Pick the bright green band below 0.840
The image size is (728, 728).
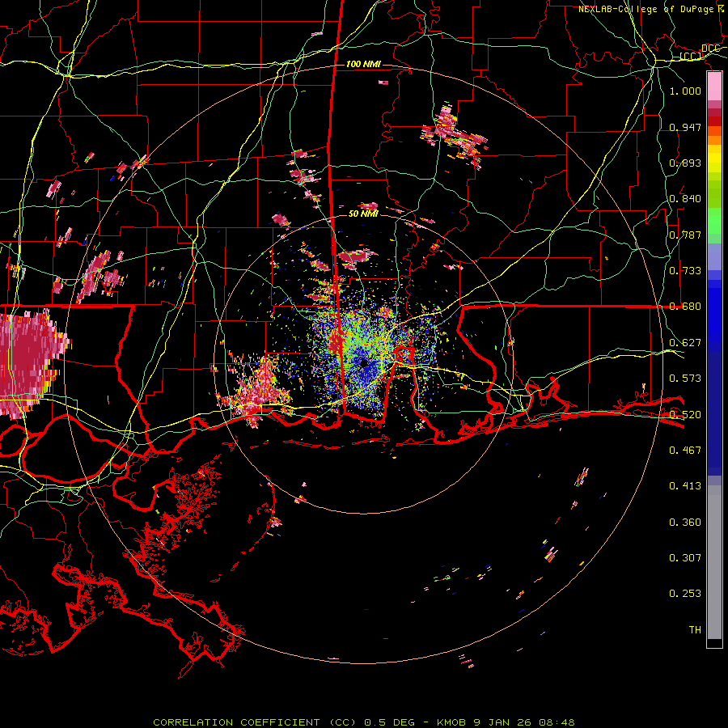pos(714,221)
